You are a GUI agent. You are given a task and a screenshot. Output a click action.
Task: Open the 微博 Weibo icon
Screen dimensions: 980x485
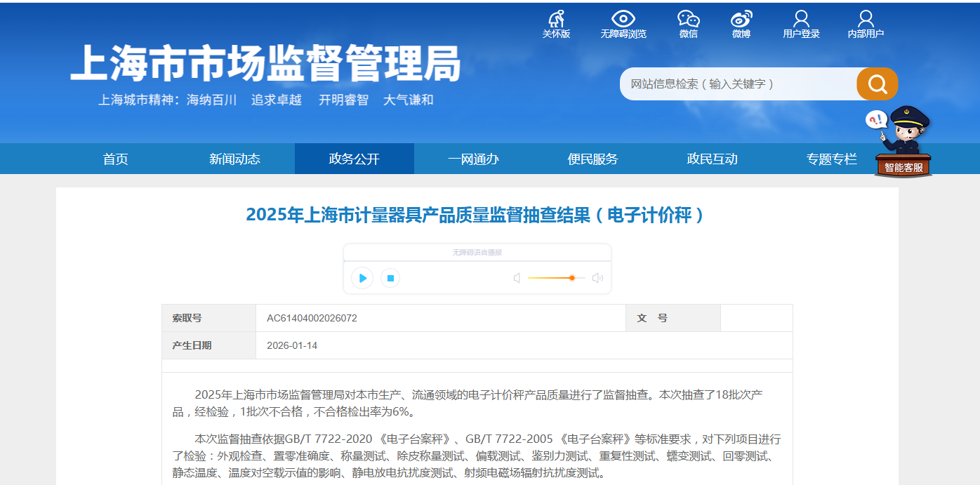(741, 24)
